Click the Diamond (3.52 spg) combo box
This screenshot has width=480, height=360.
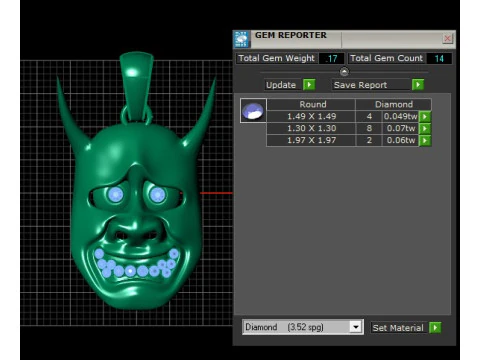(303, 327)
